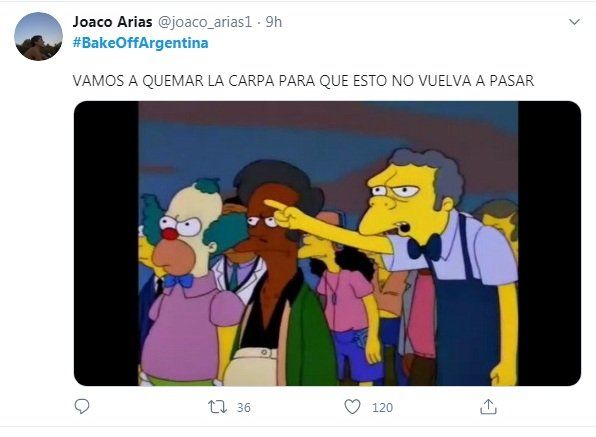Open the #BakeOffArgentina hashtag
Image resolution: width=596 pixels, height=437 pixels.
pos(140,43)
